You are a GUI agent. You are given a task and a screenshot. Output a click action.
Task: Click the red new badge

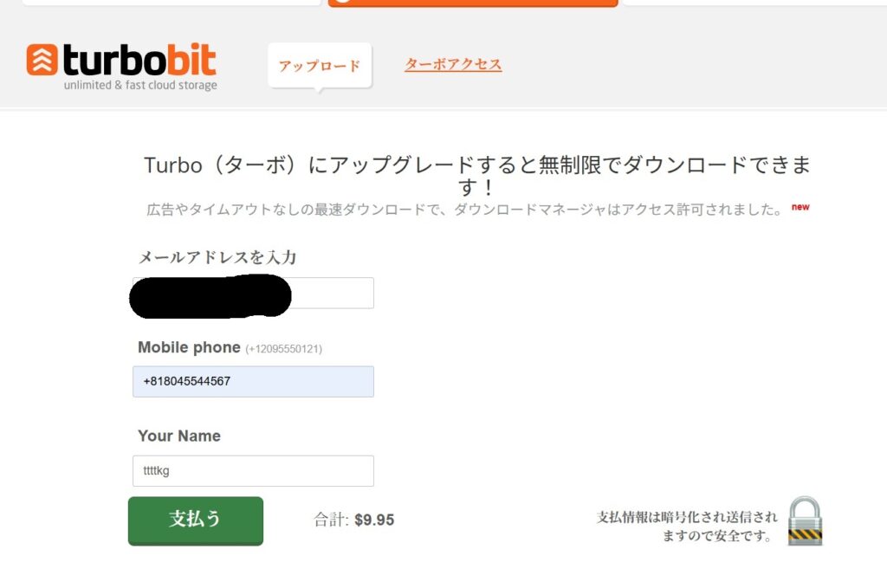[800, 207]
